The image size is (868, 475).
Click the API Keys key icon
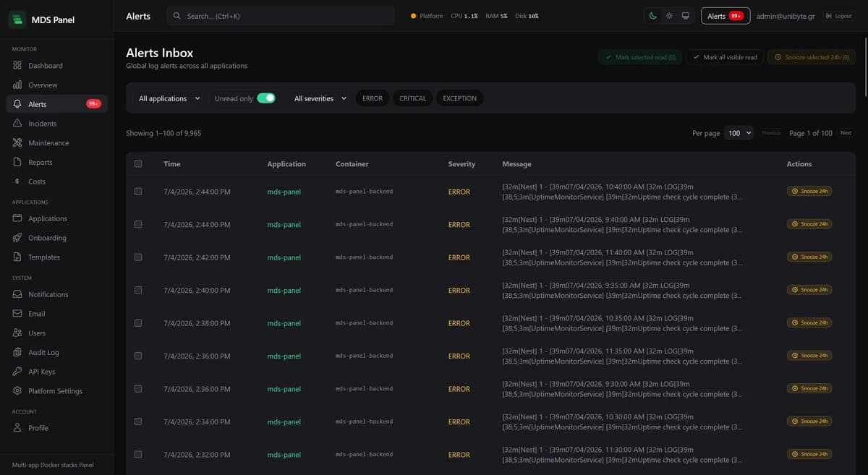(x=17, y=372)
